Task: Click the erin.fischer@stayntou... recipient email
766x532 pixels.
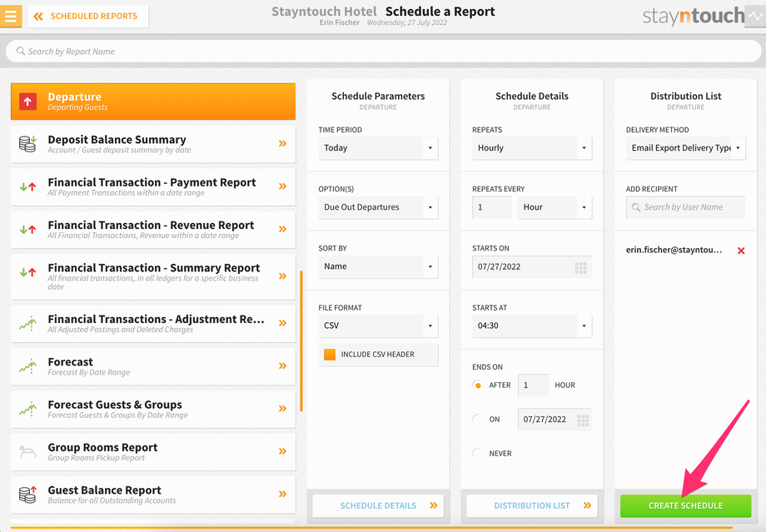Action: (x=674, y=250)
